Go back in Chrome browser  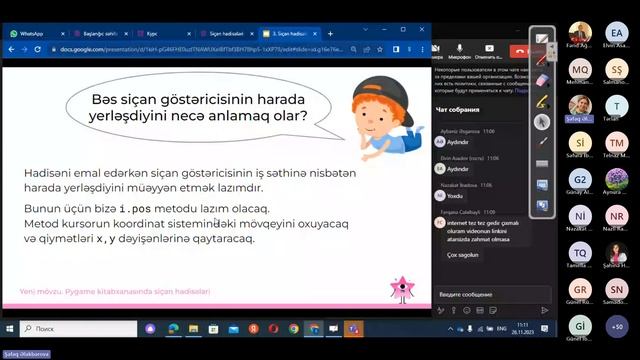11,49
